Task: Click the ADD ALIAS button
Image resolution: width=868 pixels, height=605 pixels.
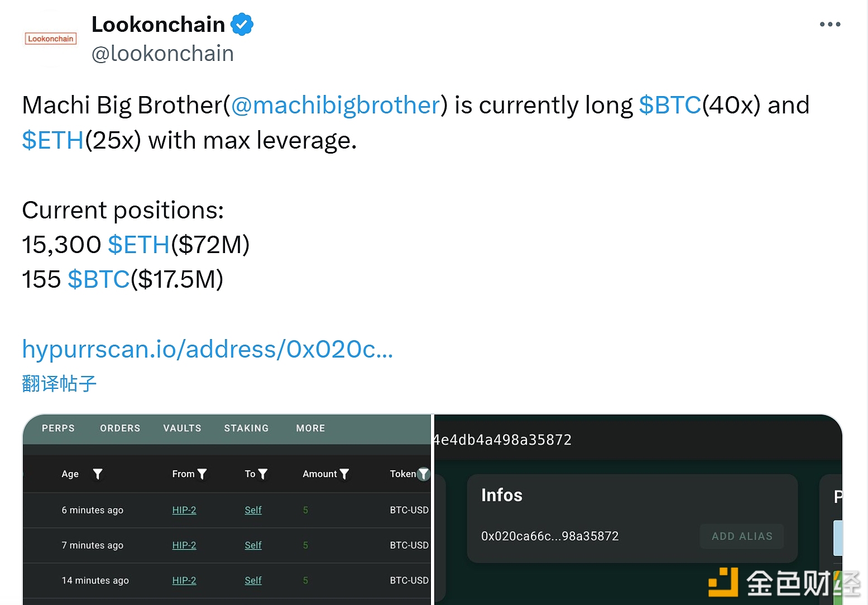Action: click(741, 536)
